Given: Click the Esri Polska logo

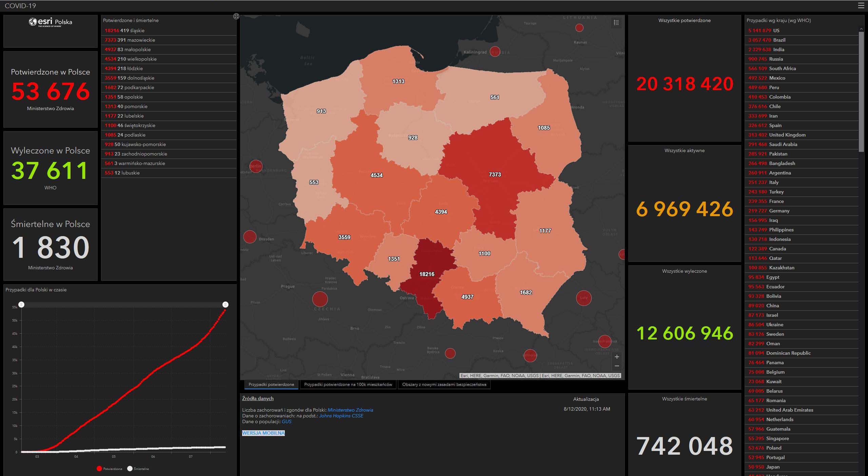Looking at the screenshot, I should pos(51,22).
